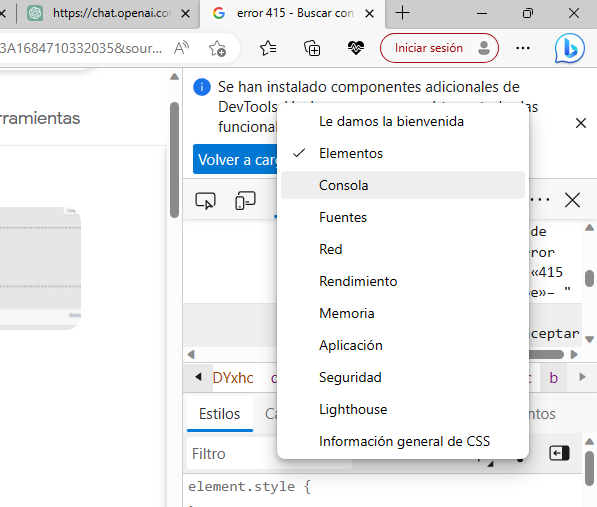Viewport: 597px width, 507px height.
Task: Open Lighthouse from the tools menu
Action: click(x=403, y=409)
